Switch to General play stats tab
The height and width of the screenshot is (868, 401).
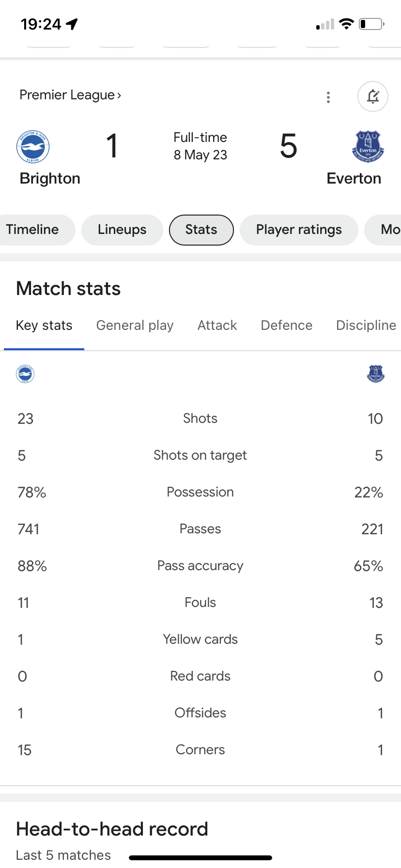tap(135, 325)
